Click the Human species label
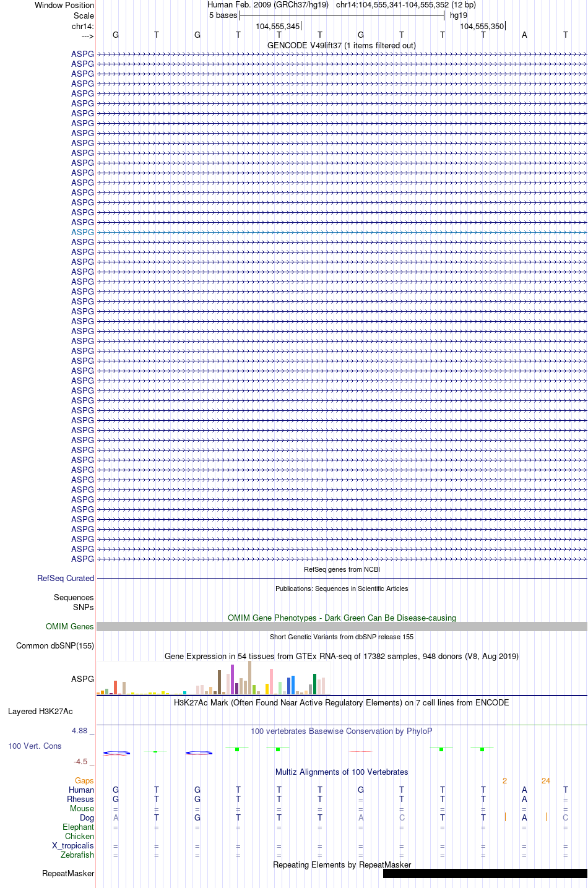This screenshot has height=888, width=588. point(81,790)
